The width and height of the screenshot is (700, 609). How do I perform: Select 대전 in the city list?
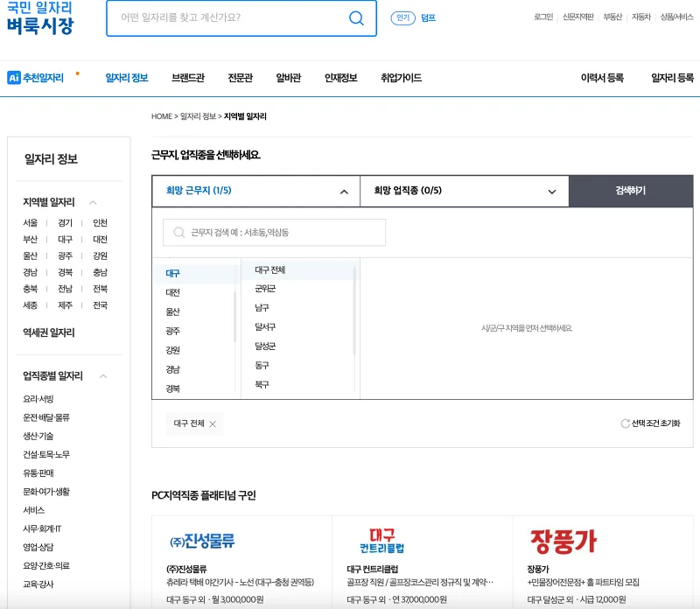point(172,292)
